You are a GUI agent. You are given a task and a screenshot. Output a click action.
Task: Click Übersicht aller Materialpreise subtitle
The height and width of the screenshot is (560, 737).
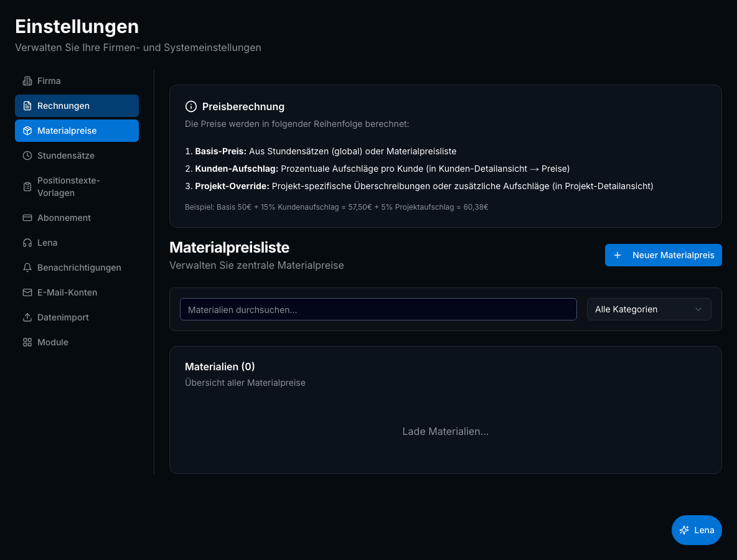point(245,383)
